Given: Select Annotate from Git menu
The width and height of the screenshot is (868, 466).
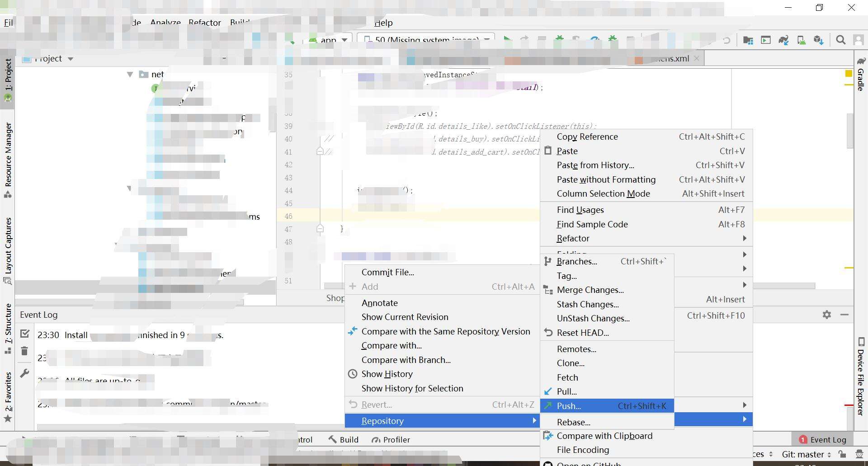Looking at the screenshot, I should pyautogui.click(x=442, y=303).
